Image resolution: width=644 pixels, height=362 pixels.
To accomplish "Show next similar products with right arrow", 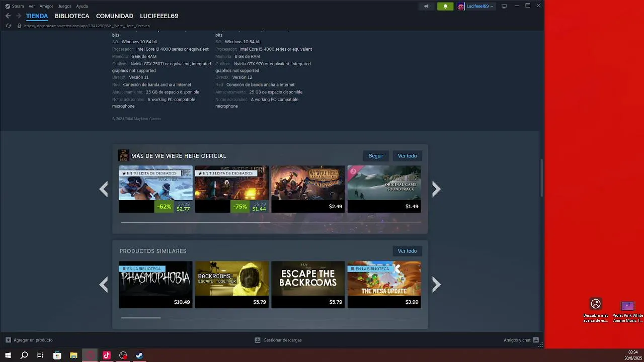I will coord(436,285).
